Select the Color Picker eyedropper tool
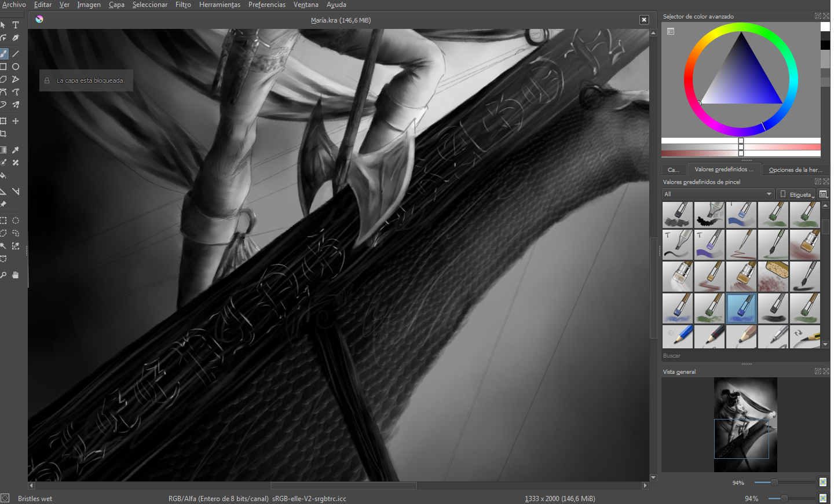Screen dimensions: 834x504 click(x=16, y=150)
